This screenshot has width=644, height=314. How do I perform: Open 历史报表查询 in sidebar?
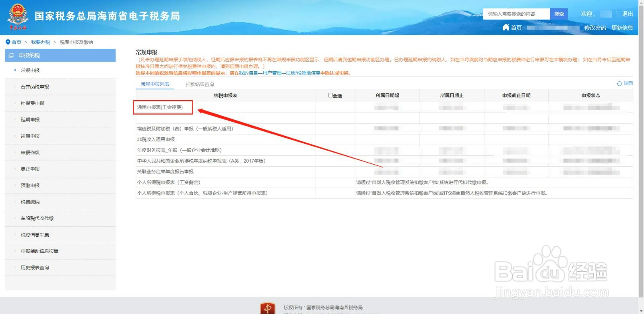click(x=60, y=268)
